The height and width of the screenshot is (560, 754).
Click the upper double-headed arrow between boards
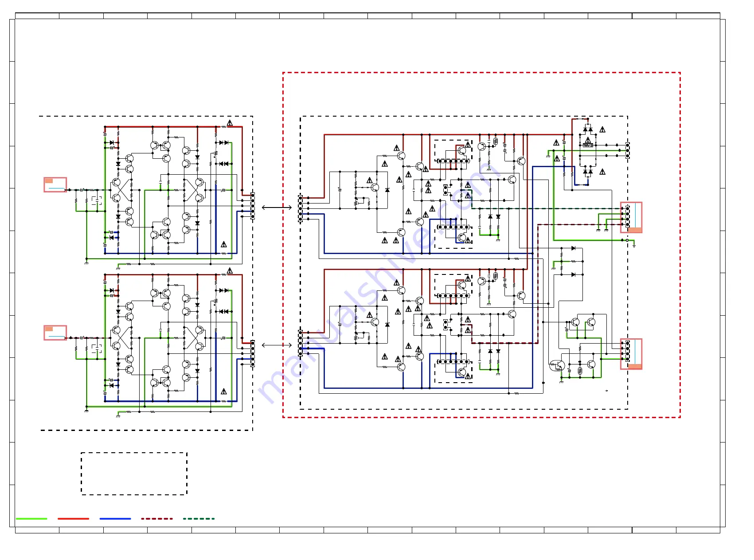point(277,208)
